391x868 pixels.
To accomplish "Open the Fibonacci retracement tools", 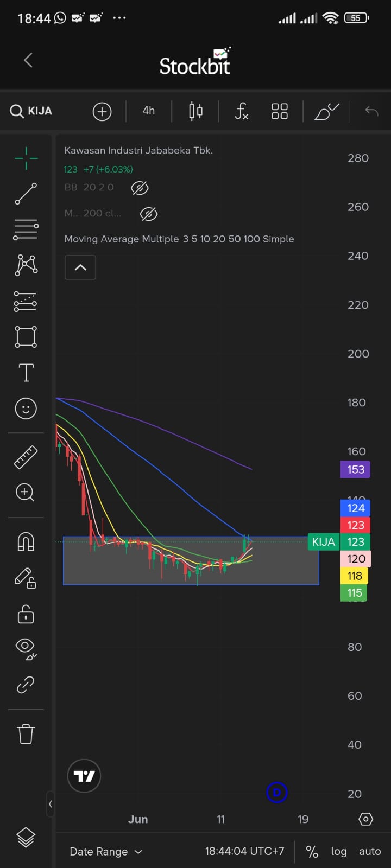I will pos(26,229).
